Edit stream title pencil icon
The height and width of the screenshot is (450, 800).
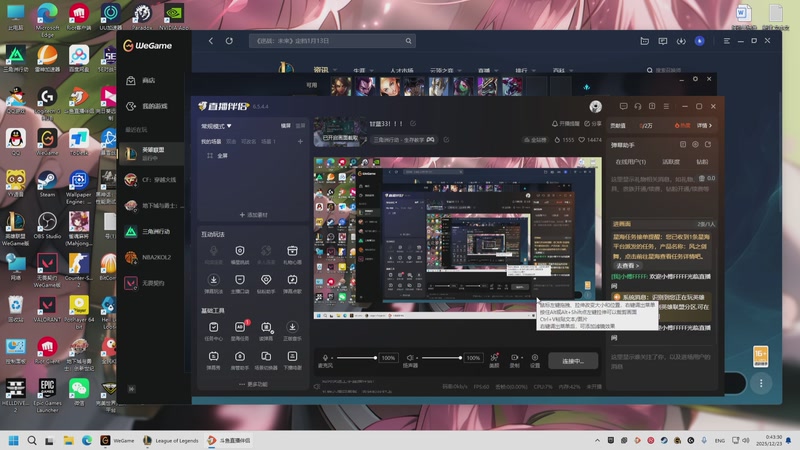point(413,123)
